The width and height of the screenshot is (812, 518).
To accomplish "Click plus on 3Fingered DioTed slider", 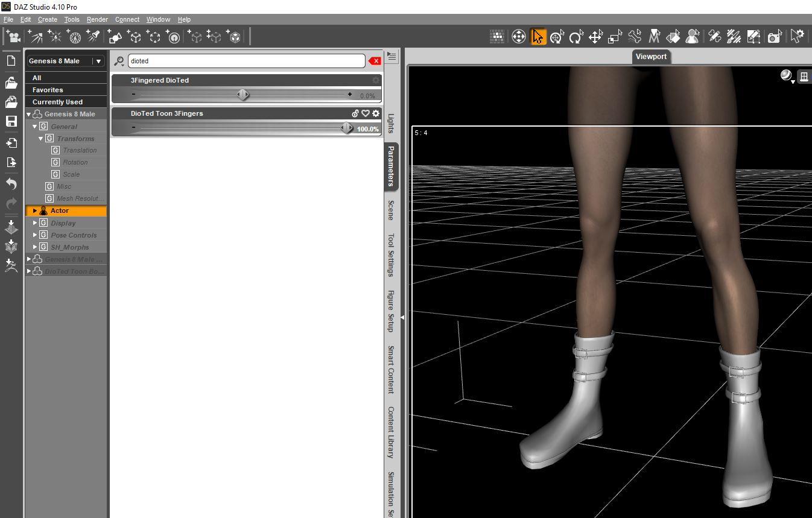I will click(350, 95).
